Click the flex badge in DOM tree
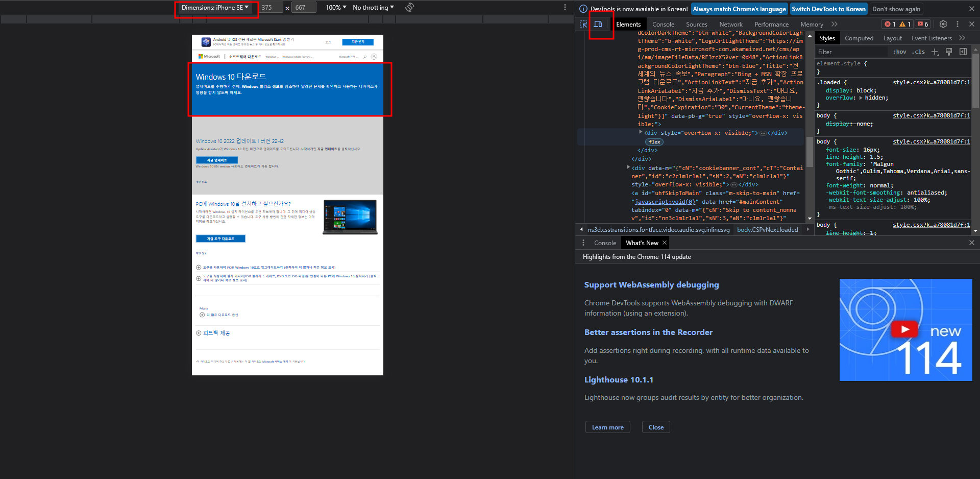 654,141
